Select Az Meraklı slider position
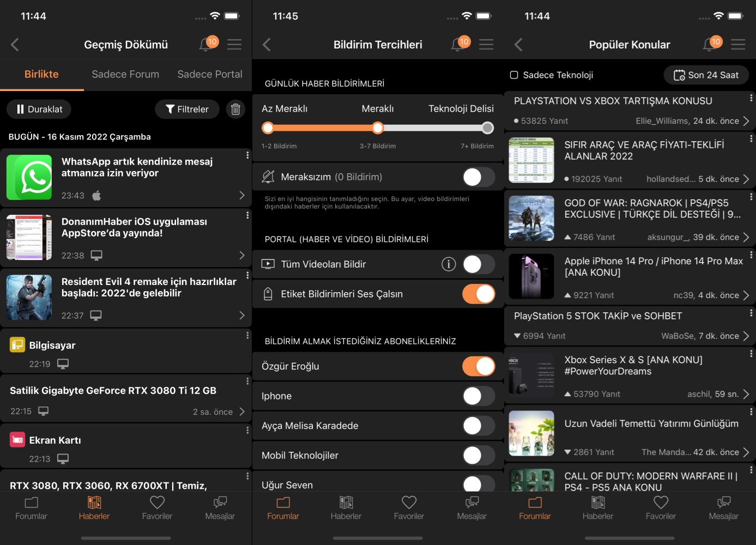 [x=268, y=128]
